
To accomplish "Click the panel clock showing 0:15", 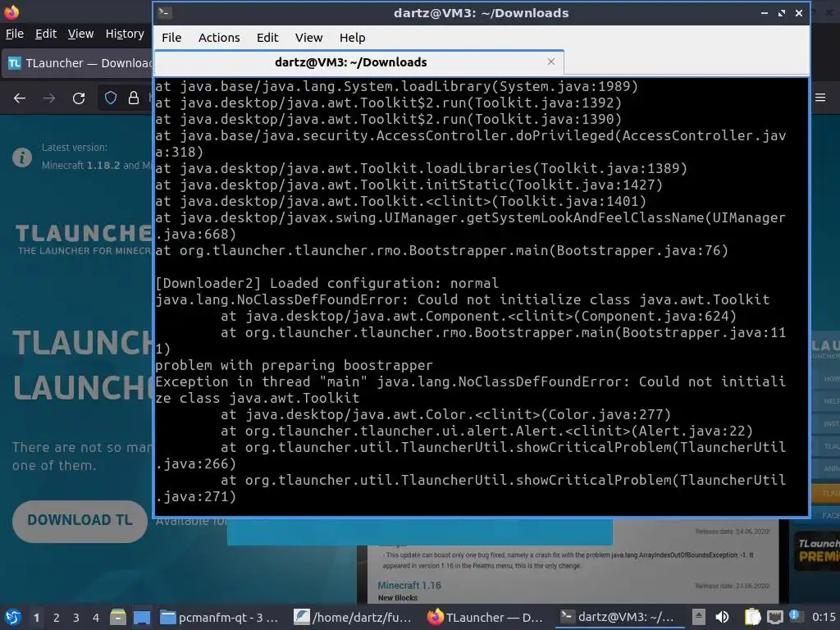I will 824,618.
